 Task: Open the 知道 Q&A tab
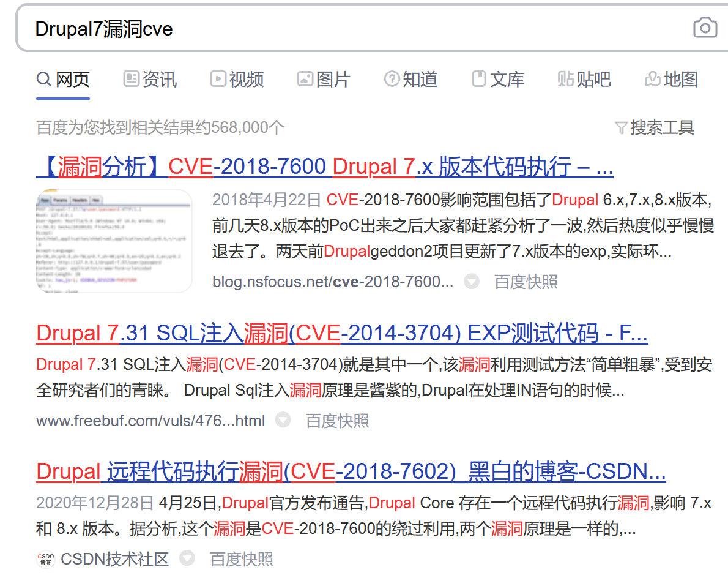pos(410,79)
